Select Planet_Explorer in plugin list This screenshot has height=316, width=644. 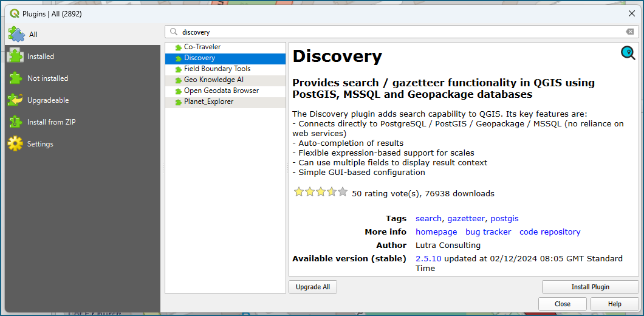pos(225,102)
